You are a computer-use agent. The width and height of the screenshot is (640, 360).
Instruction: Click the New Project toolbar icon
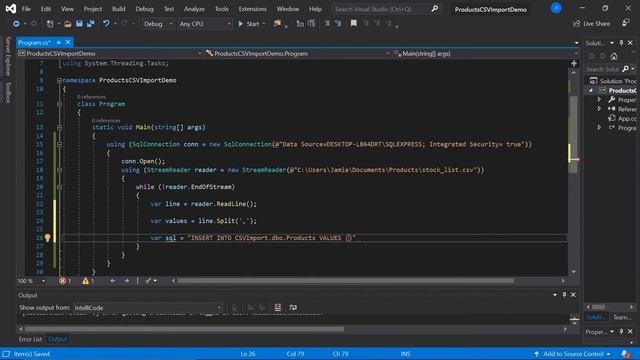click(x=50, y=24)
